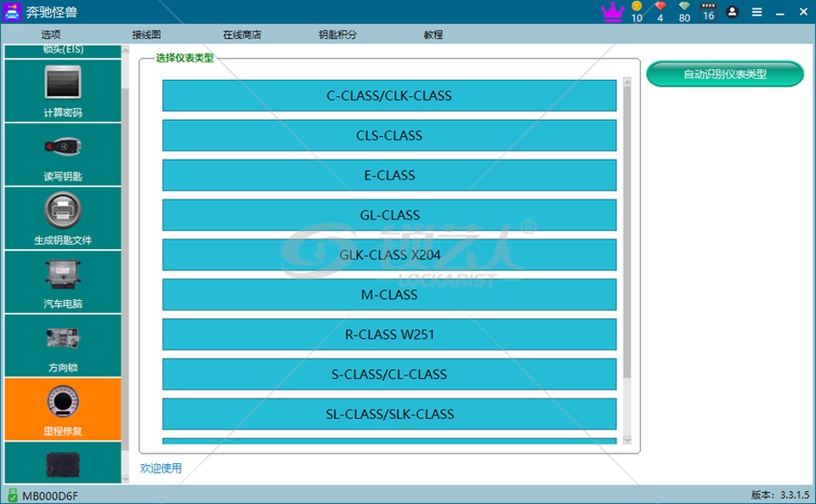Choose the CLS-CLASS instrument type
Viewport: 816px width, 504px height.
coord(389,135)
